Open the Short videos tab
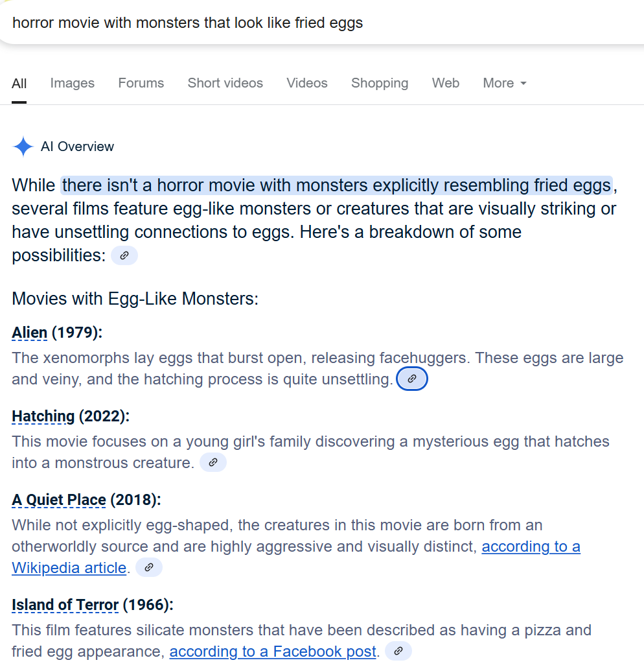The height and width of the screenshot is (669, 644). (x=225, y=83)
